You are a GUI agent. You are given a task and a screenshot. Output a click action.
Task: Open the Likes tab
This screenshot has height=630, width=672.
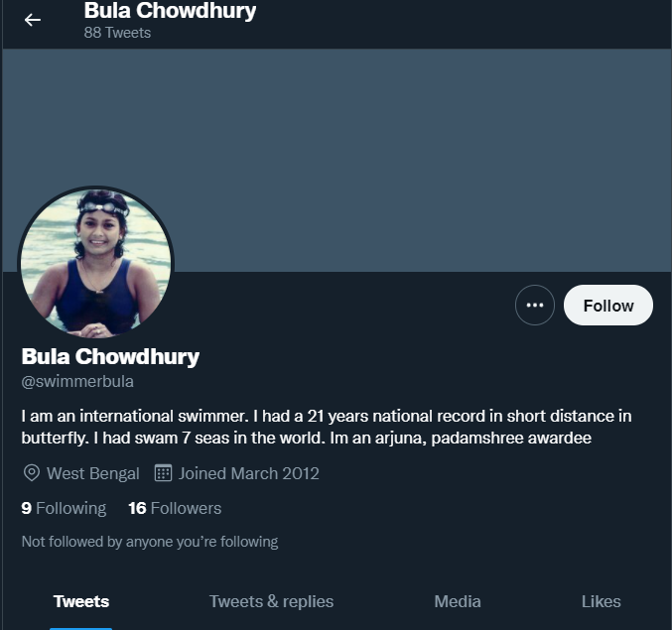601,601
